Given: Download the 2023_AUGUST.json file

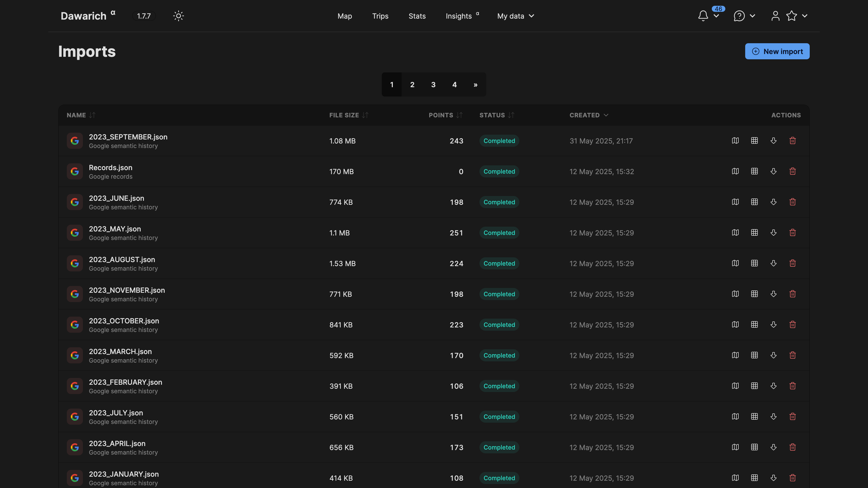Looking at the screenshot, I should [x=773, y=263].
